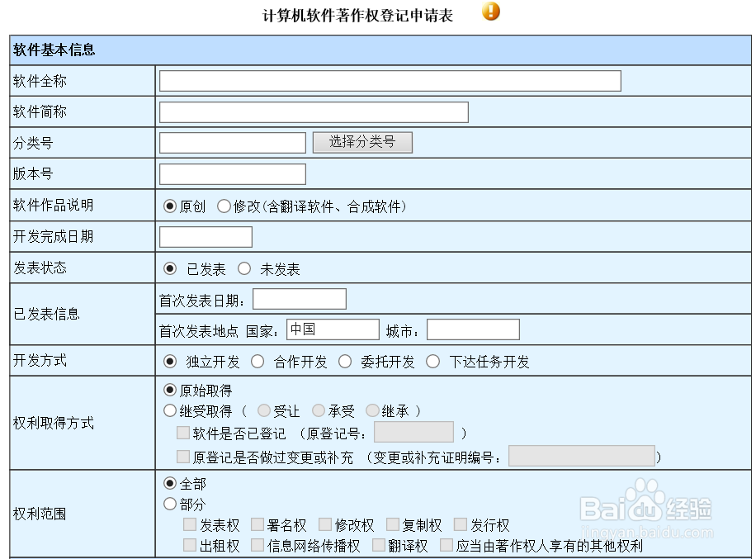This screenshot has height=559, width=756.
Task: Focus the 软件全称 text field
Action: (x=390, y=81)
